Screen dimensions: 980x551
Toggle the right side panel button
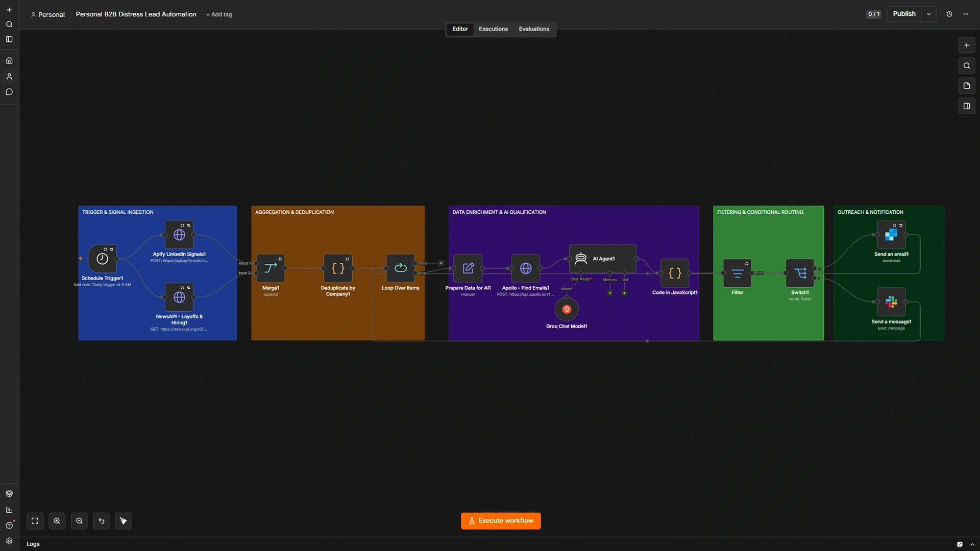[967, 106]
